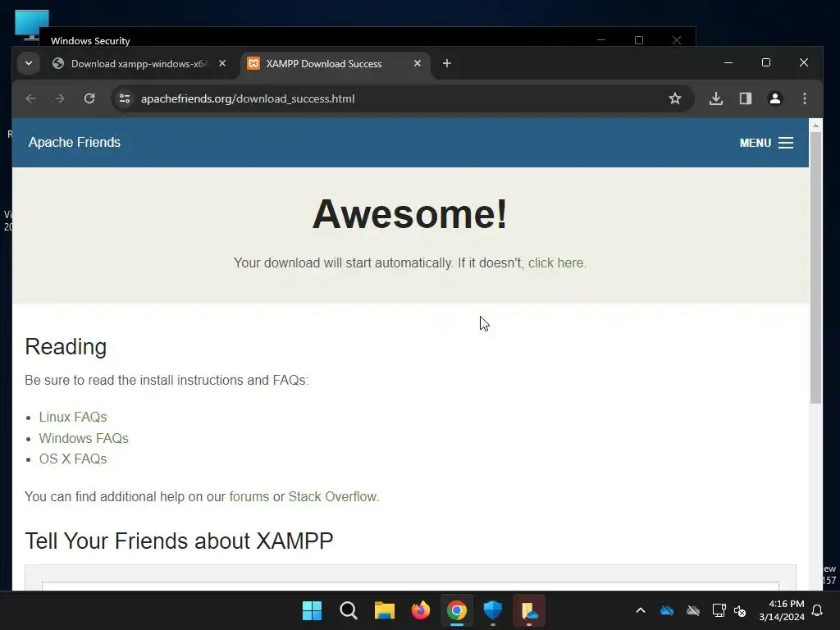
Task: Click the grey OneDrive cloud tray icon
Action: click(x=693, y=610)
